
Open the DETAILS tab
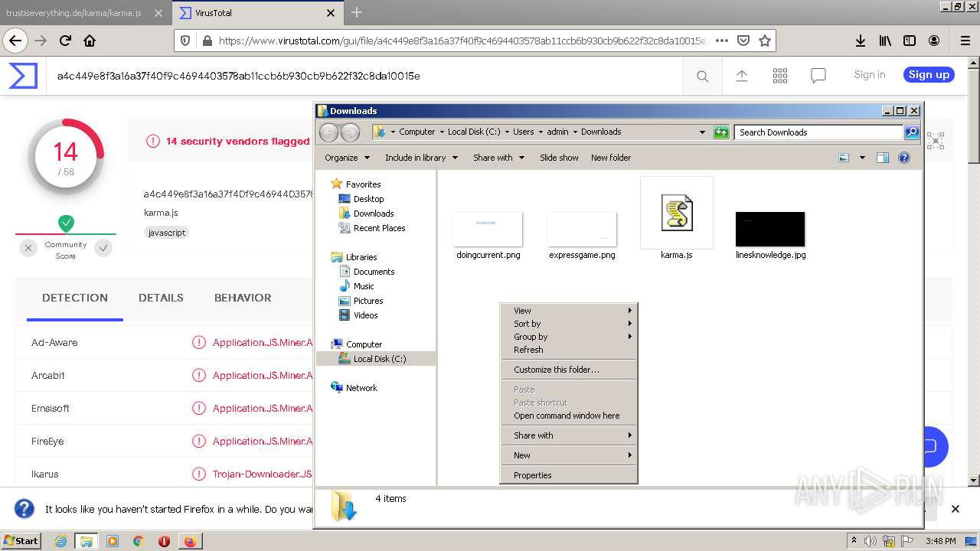pyautogui.click(x=161, y=298)
